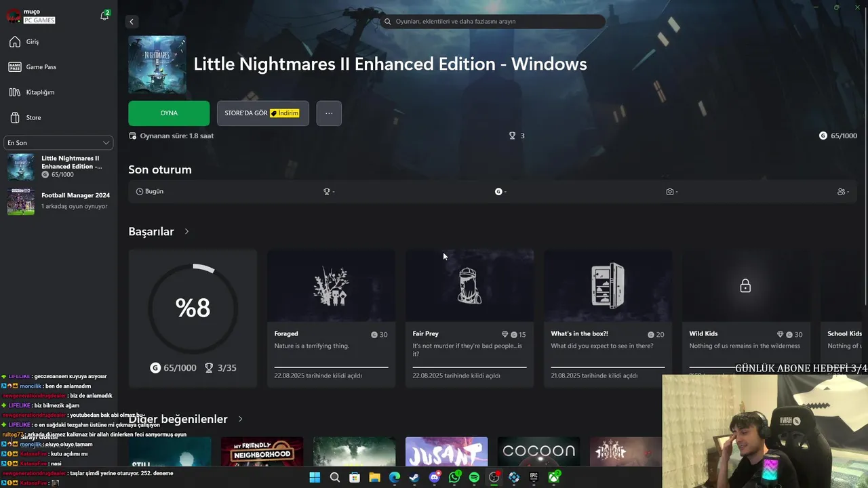Expand Başarılar achievements with chevron
The width and height of the screenshot is (868, 488).
pyautogui.click(x=186, y=232)
